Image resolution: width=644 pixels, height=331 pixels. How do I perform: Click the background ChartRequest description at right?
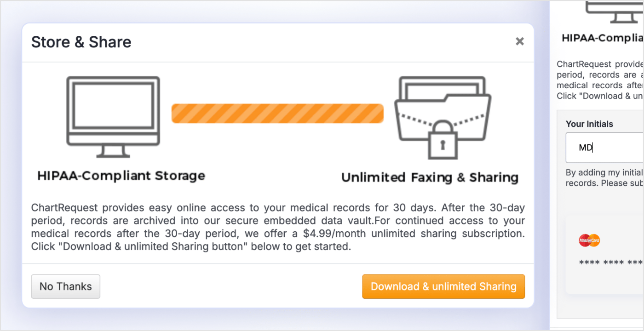click(x=600, y=80)
